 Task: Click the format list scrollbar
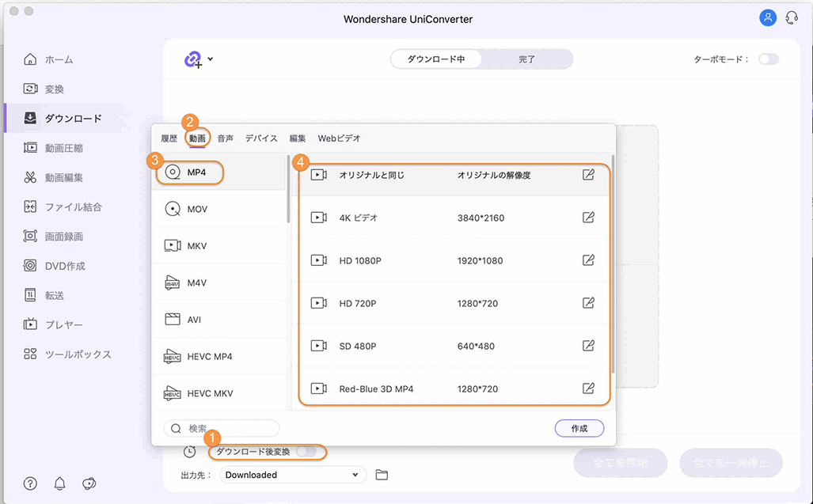(x=288, y=189)
